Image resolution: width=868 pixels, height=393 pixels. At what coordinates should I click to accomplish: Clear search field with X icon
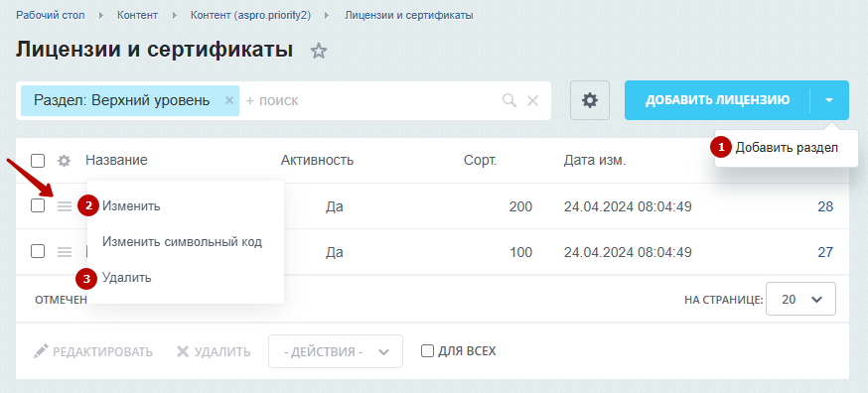(x=532, y=100)
